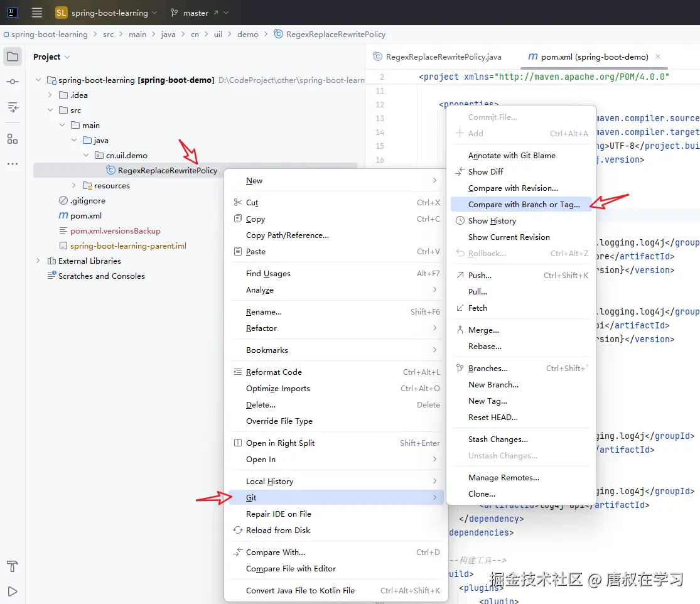The width and height of the screenshot is (700, 604).
Task: Choose Git in the context menu
Action: 337,497
